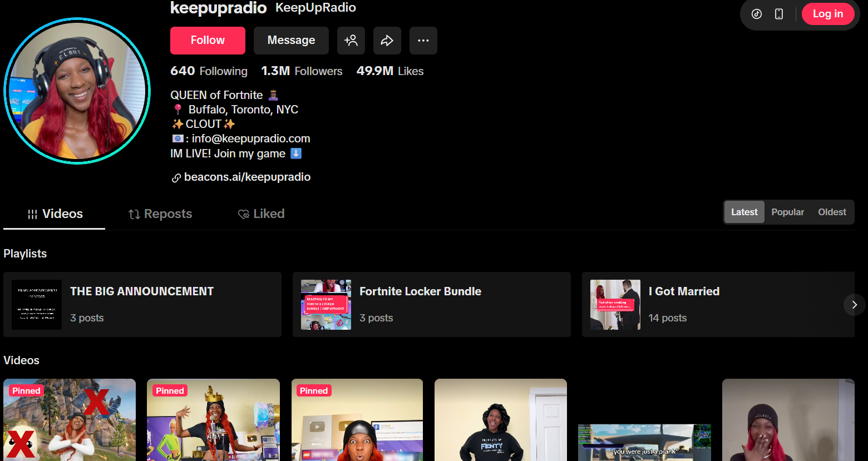The width and height of the screenshot is (868, 461).
Task: Click the link chain icon beside beacons.ai
Action: click(x=176, y=178)
